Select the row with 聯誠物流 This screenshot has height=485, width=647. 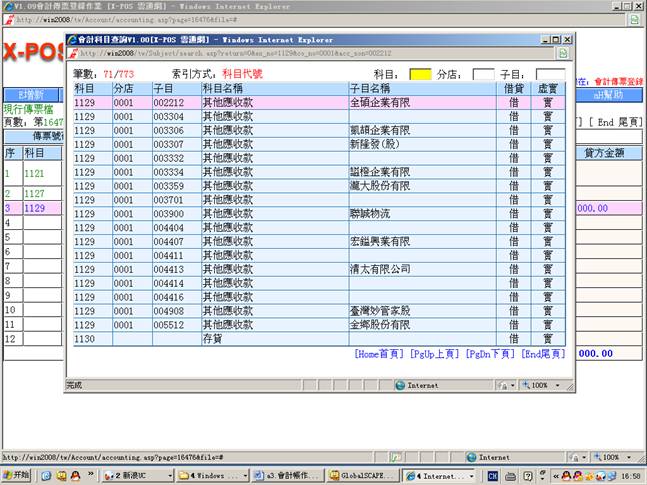pyautogui.click(x=375, y=214)
